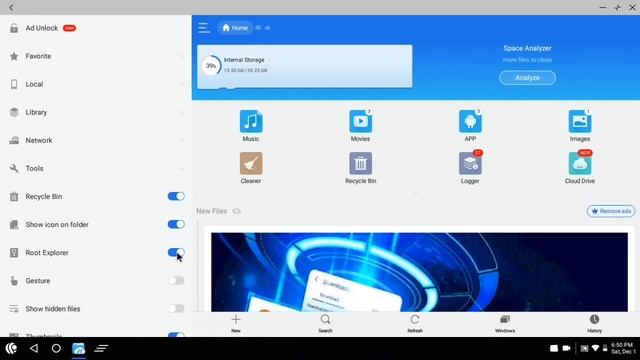Open the advertisement banner image
The height and width of the screenshot is (360, 640).
(419, 272)
